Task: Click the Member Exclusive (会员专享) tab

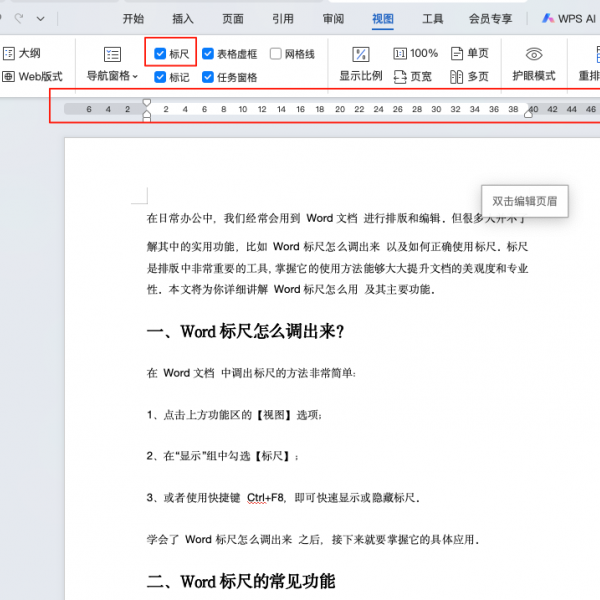Action: coord(490,18)
